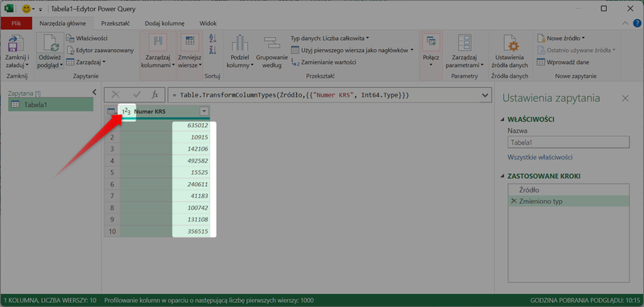Select cell with value 10915
Screen dimensions: 644x307
[165, 137]
